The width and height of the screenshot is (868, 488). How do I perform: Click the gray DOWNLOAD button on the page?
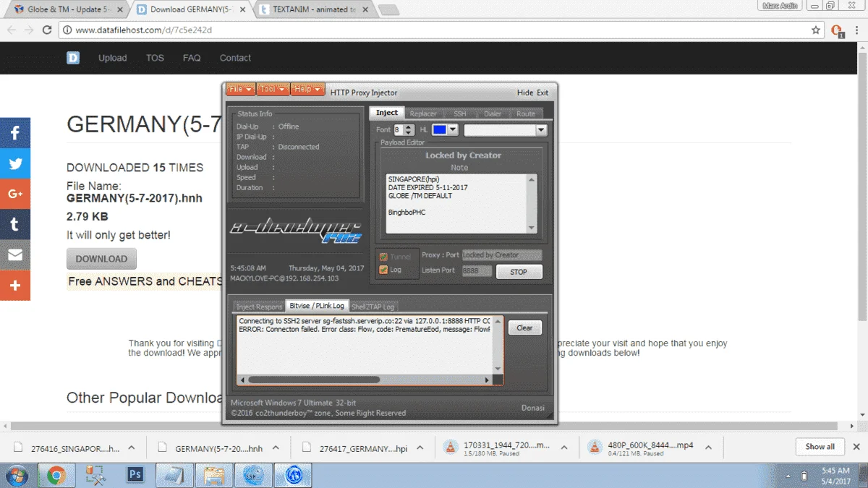(101, 259)
